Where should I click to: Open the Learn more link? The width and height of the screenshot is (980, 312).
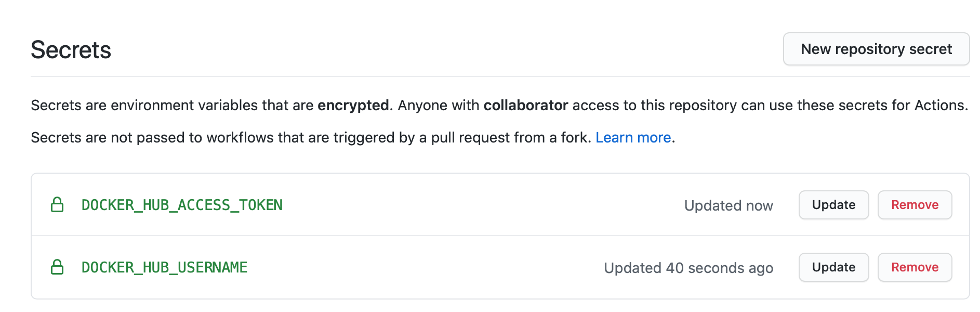(633, 137)
